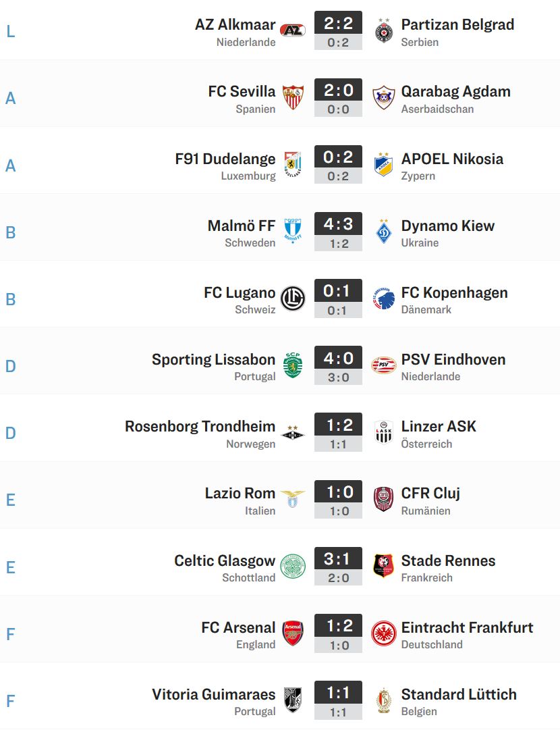Click the Malmö FF crest
Screen dimensions: 560x732
pyautogui.click(x=293, y=231)
